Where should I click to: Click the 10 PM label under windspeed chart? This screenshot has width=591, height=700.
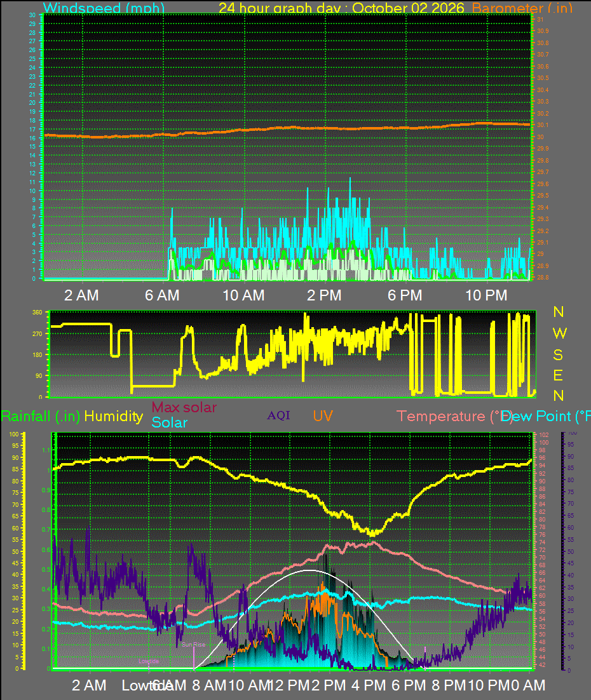click(x=487, y=295)
